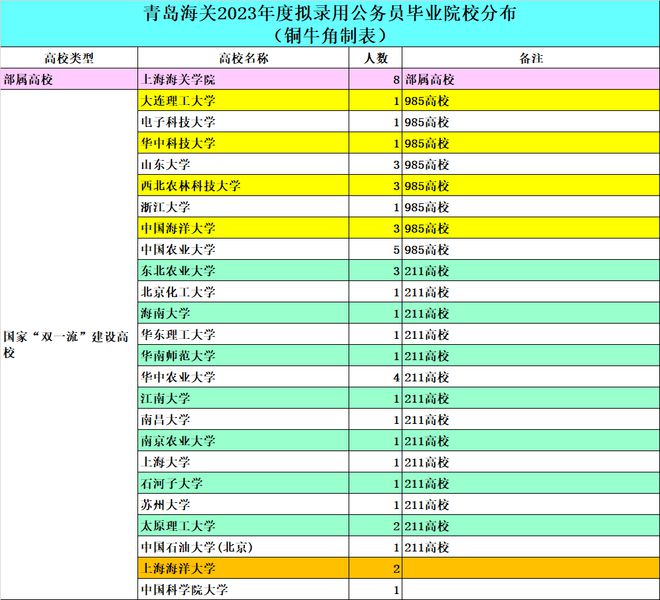Click the 海南大学 cell
The width and height of the screenshot is (660, 600).
pos(243,313)
